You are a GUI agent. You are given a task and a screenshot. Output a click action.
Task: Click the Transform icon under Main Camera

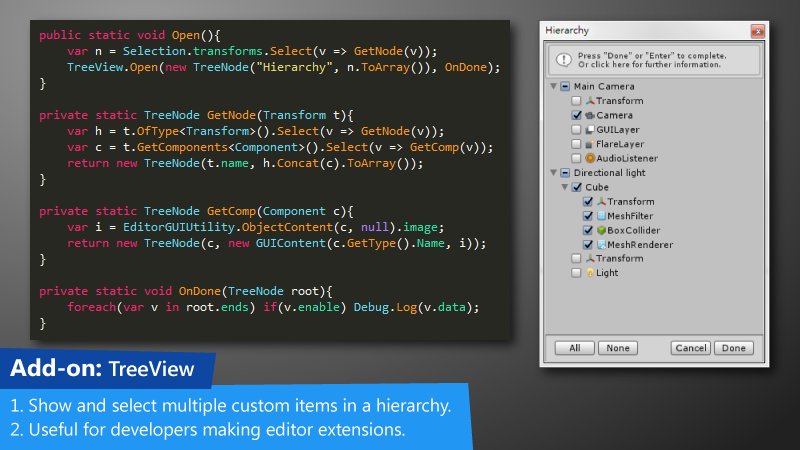pyautogui.click(x=590, y=101)
